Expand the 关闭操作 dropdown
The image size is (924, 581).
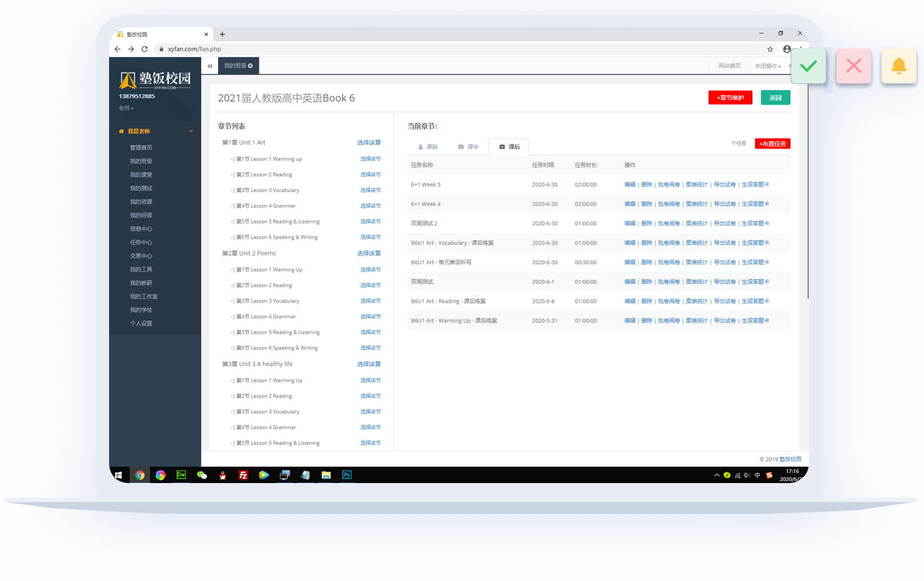tap(767, 66)
